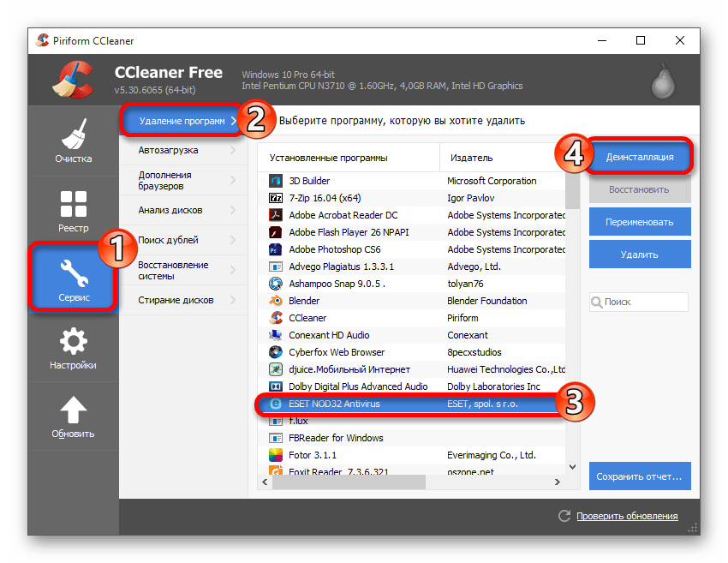The width and height of the screenshot is (728, 563).
Task: Click the Cyberfox Web Browser icon
Action: point(276,352)
